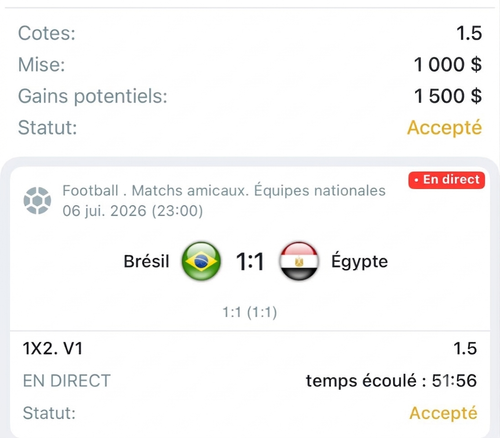500x438 pixels.
Task: Click the temps écoulé timer
Action: click(391, 381)
